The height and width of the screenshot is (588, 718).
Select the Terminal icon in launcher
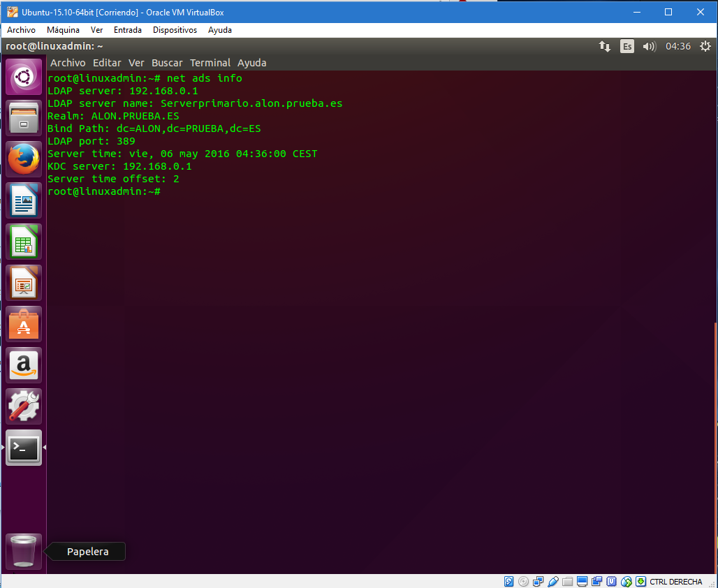tap(24, 448)
